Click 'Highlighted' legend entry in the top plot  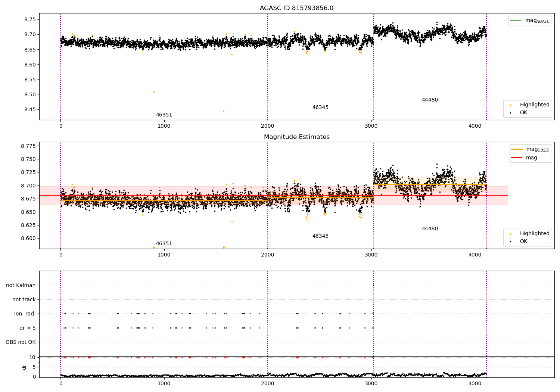click(x=530, y=105)
